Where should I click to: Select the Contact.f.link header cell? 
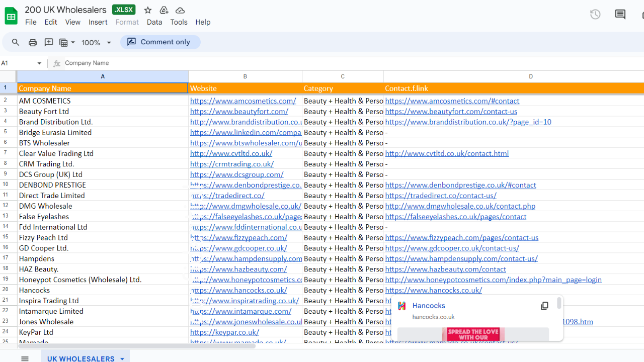click(x=514, y=88)
